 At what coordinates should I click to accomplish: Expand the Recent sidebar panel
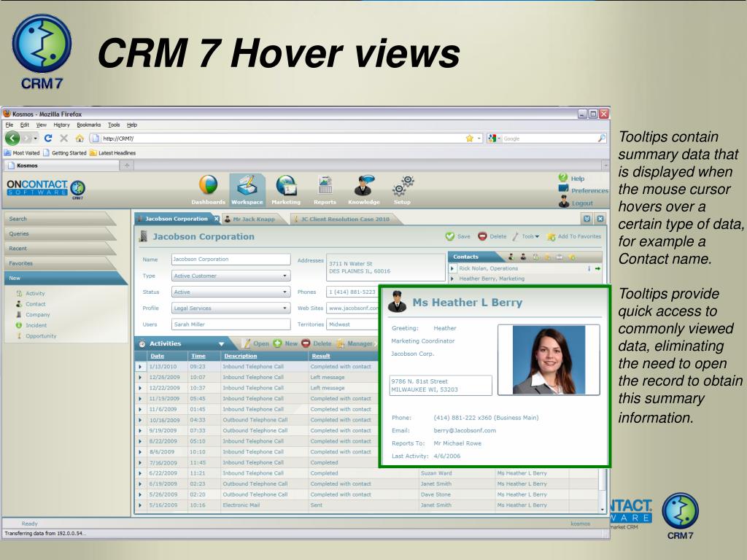click(x=60, y=248)
